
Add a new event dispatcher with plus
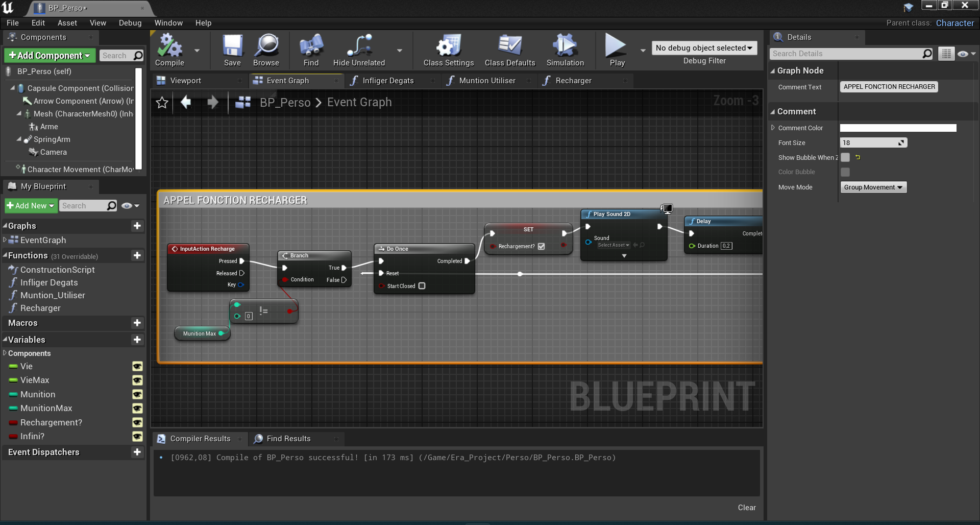[x=137, y=452]
